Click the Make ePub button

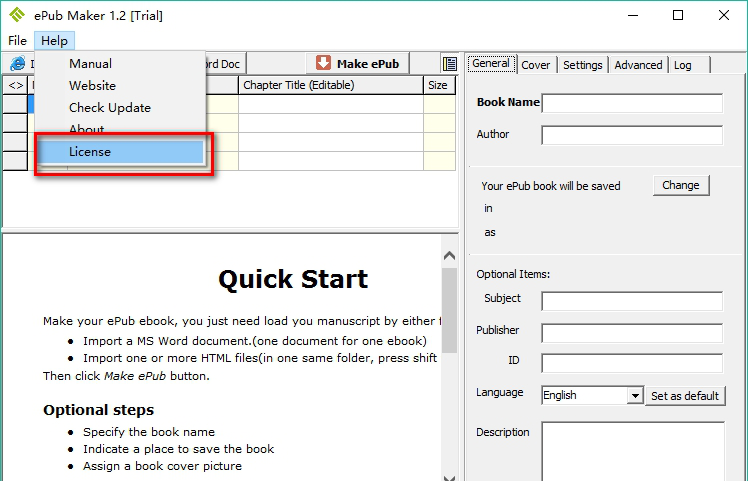[x=357, y=63]
